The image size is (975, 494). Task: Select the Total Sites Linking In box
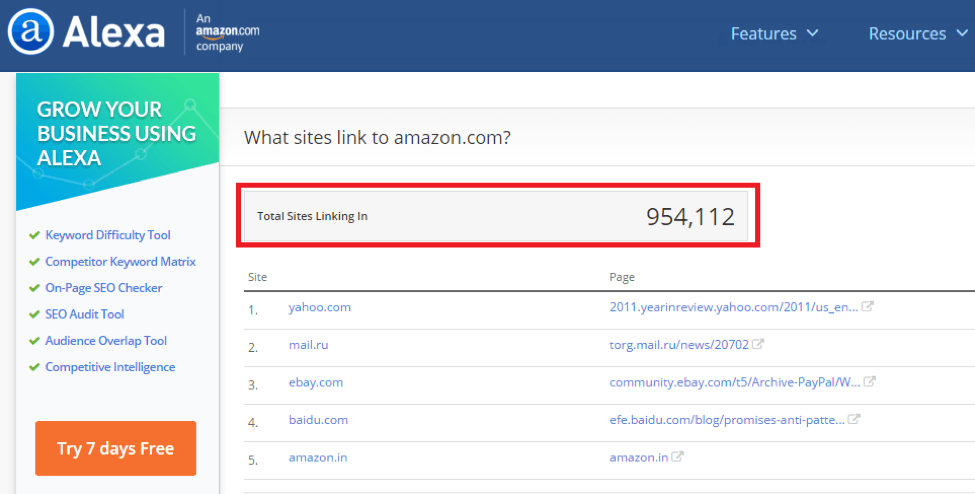pos(497,216)
